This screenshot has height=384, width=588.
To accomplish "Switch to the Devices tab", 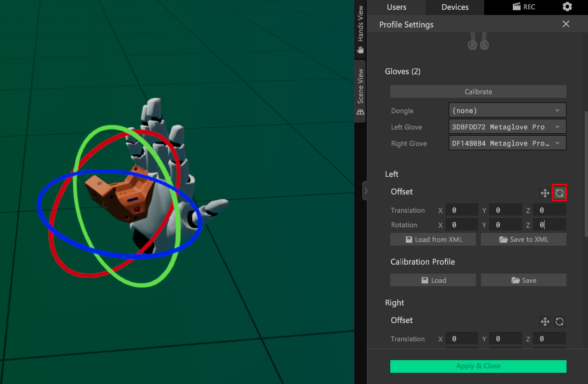I will pyautogui.click(x=455, y=7).
